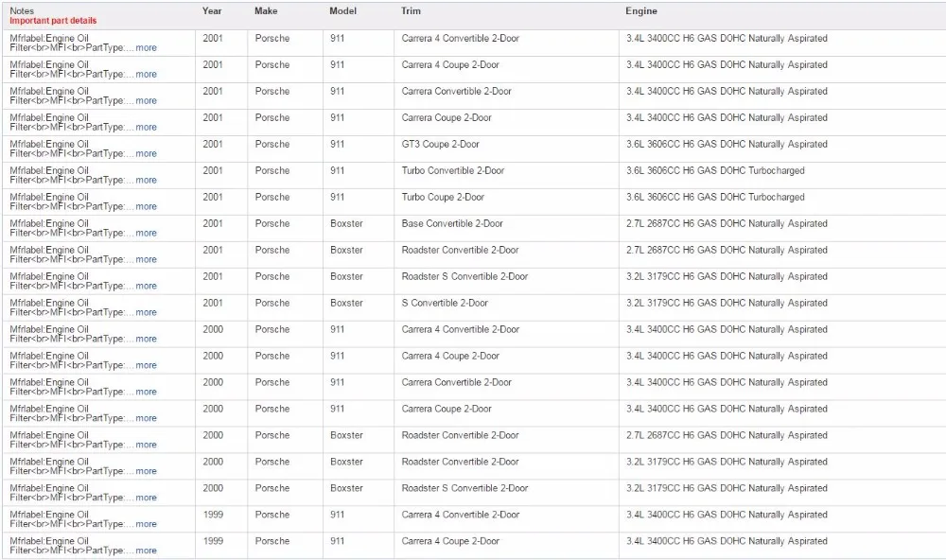Image resolution: width=946 pixels, height=560 pixels.
Task: Open 'more' for 1999 Carrera 4 Coupe
Action: [x=146, y=551]
